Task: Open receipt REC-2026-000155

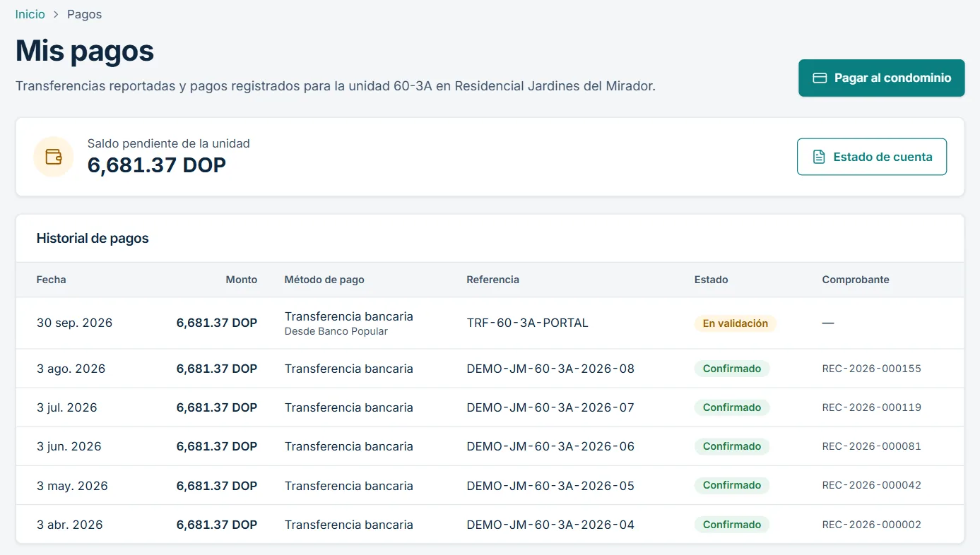Action: tap(871, 369)
